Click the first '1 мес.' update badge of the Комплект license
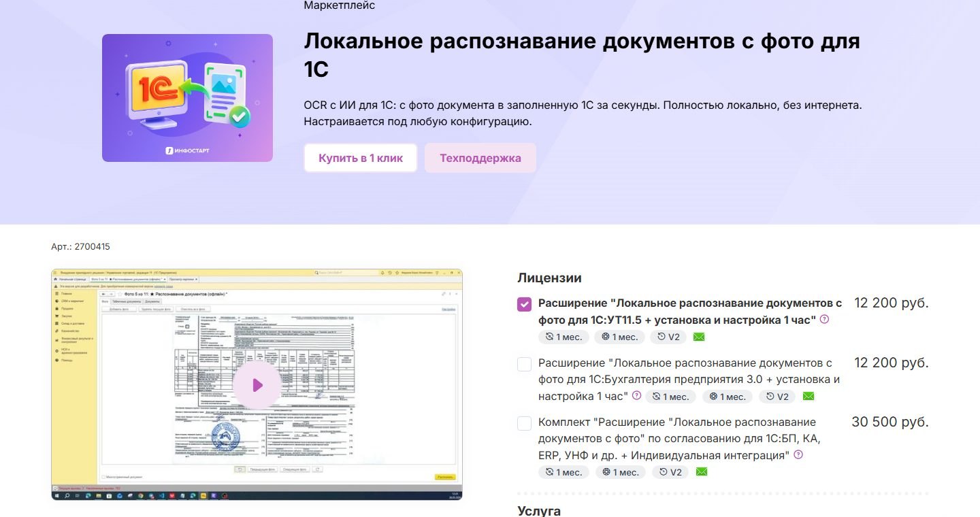The width and height of the screenshot is (980, 517). (565, 472)
